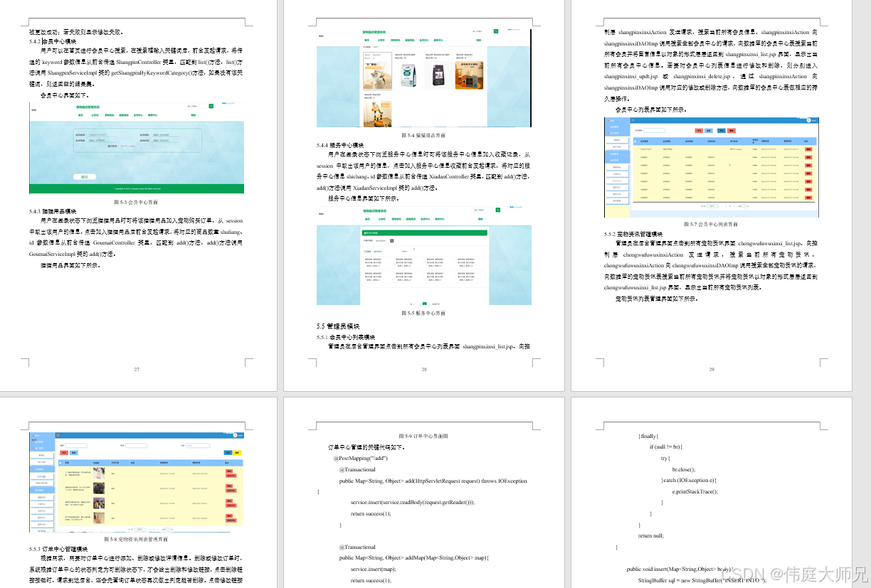871x588 pixels.
Task: Click the code line "try{"
Action: click(x=666, y=459)
